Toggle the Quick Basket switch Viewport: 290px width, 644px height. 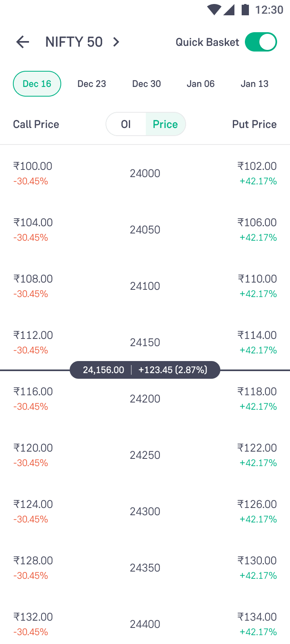tap(261, 42)
